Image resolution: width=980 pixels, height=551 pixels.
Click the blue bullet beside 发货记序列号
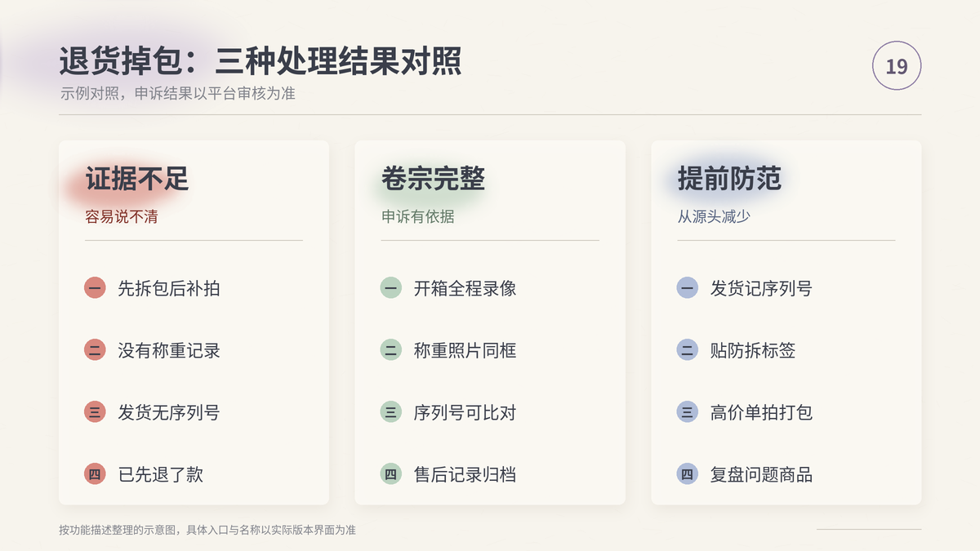[688, 288]
